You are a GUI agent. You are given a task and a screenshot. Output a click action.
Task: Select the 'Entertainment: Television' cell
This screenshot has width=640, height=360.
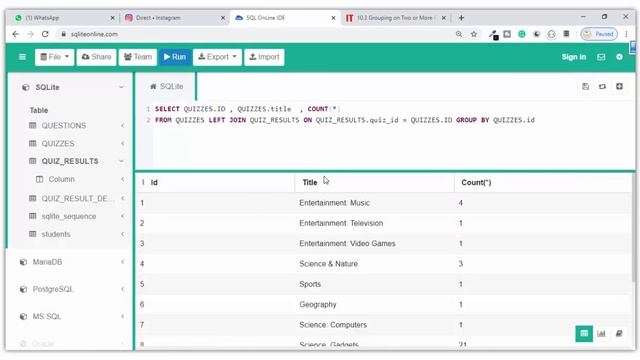pyautogui.click(x=341, y=223)
